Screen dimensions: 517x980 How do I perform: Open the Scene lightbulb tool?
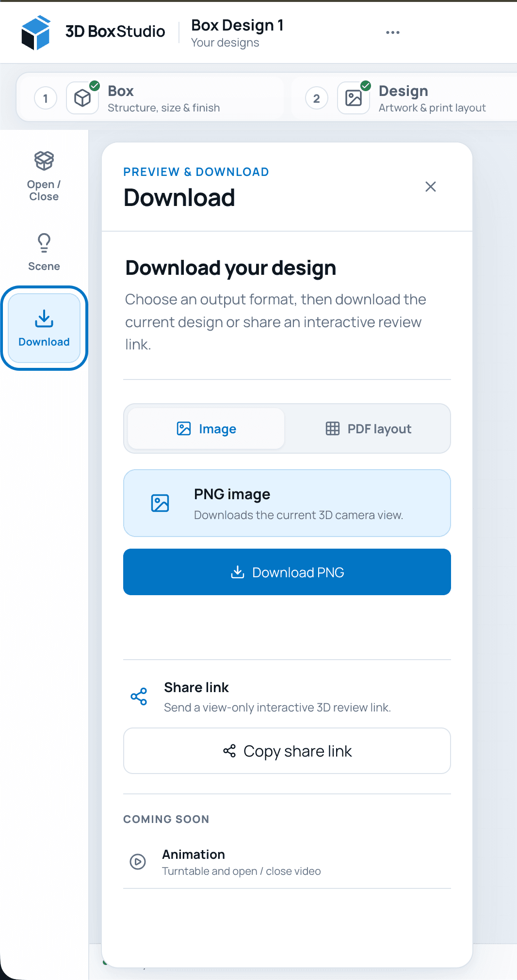point(44,252)
